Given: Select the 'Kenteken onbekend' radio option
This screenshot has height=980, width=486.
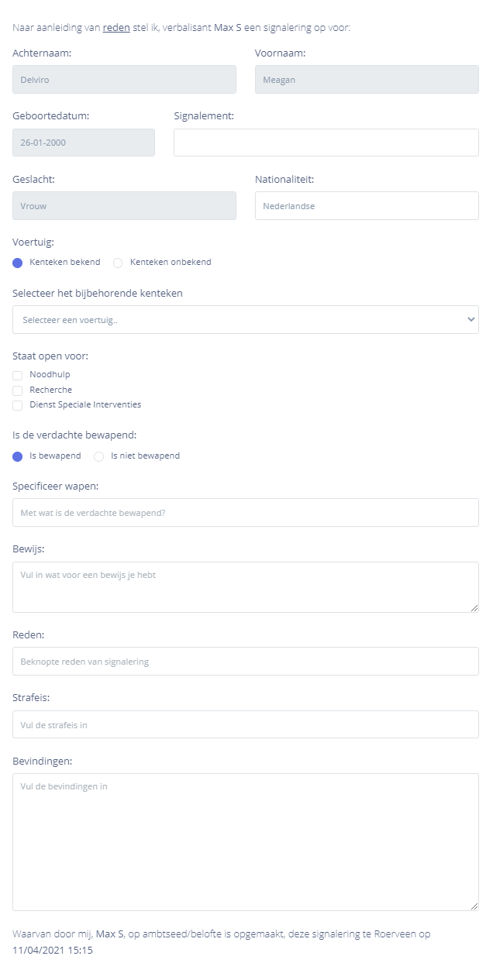Looking at the screenshot, I should click(x=118, y=263).
